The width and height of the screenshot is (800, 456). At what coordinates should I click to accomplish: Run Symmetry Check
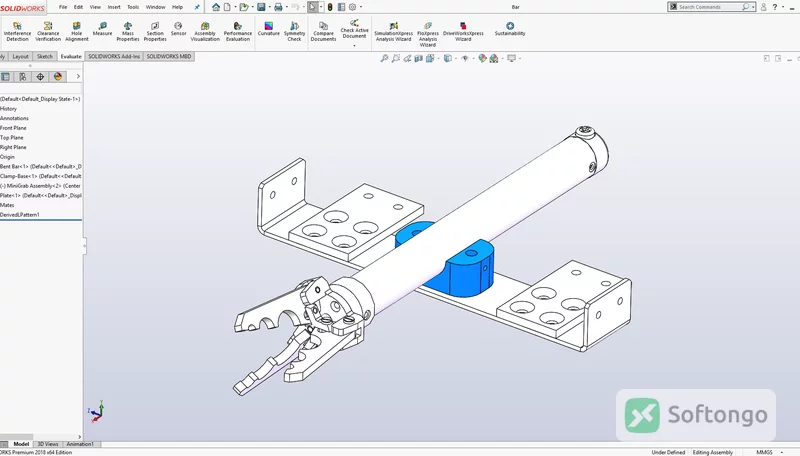click(294, 32)
